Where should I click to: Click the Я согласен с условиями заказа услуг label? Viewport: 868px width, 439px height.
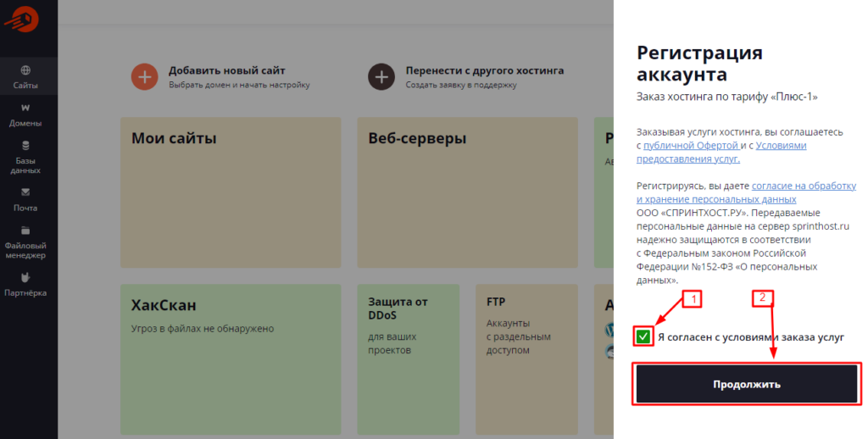click(x=751, y=337)
